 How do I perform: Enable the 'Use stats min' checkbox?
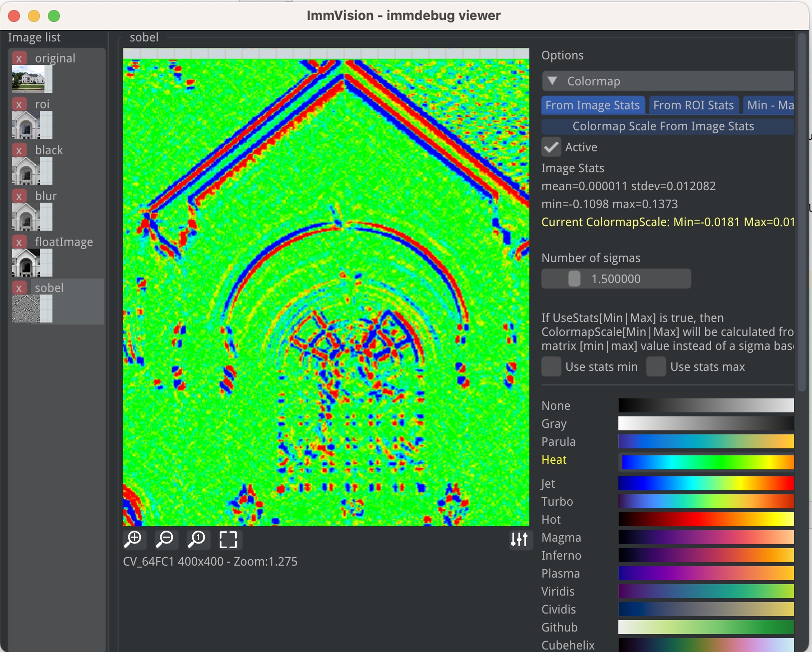(x=551, y=366)
